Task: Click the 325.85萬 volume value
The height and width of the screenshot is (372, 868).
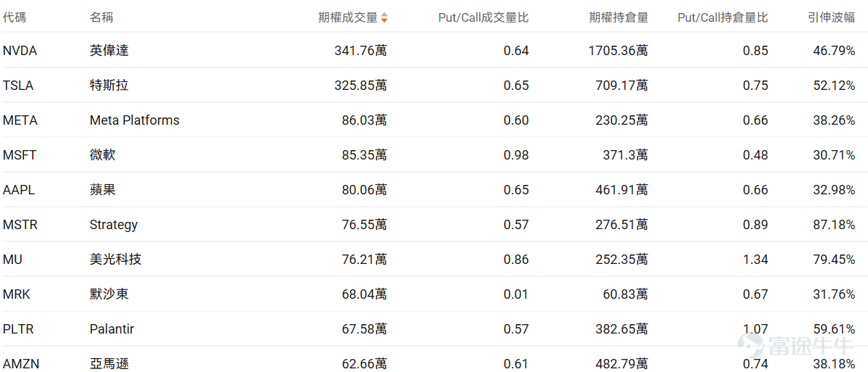Action: 360,86
